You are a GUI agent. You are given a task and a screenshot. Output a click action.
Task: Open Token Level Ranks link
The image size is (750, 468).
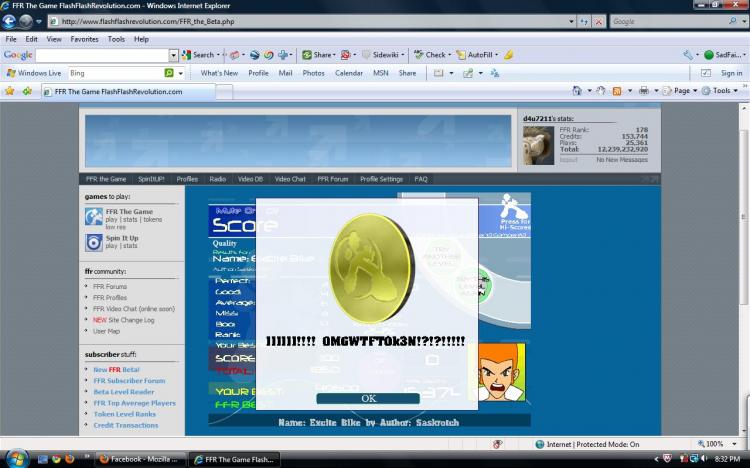click(x=124, y=414)
